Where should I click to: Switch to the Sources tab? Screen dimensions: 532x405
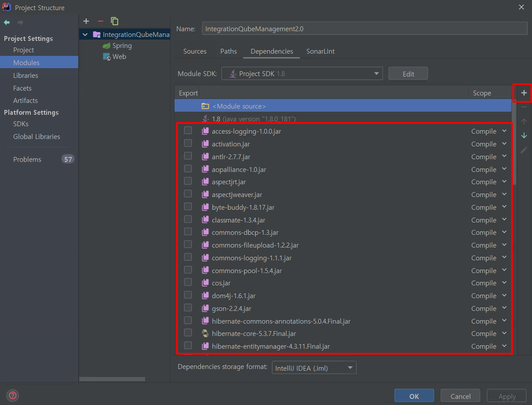pos(195,51)
